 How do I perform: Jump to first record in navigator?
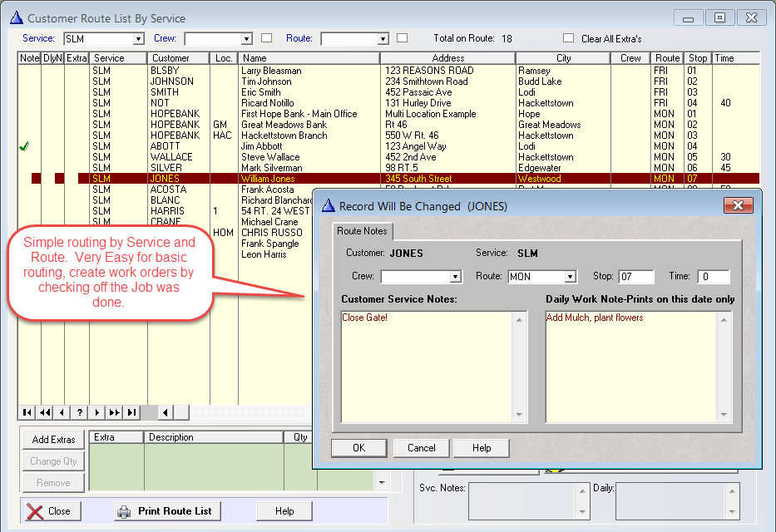[27, 412]
